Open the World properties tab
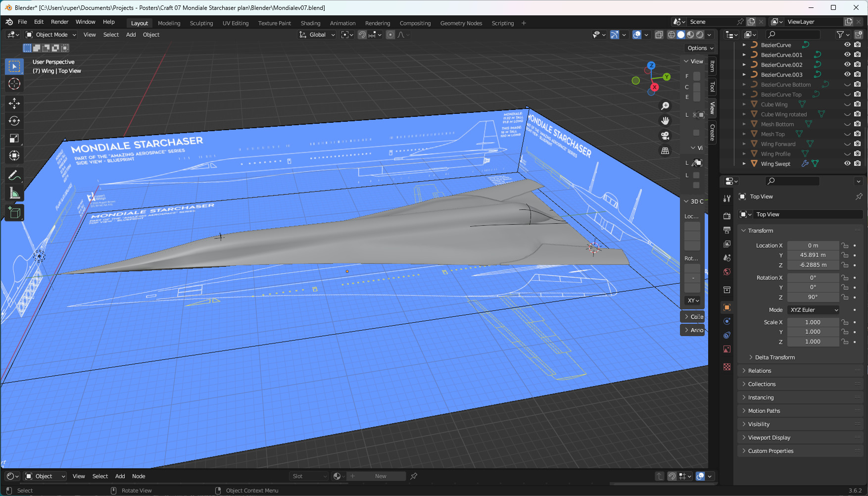The height and width of the screenshot is (496, 868). point(727,272)
